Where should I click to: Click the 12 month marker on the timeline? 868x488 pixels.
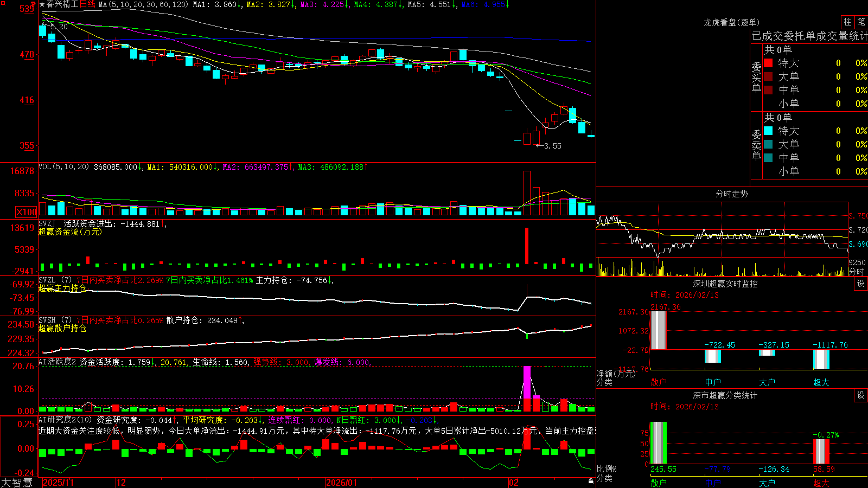click(122, 483)
